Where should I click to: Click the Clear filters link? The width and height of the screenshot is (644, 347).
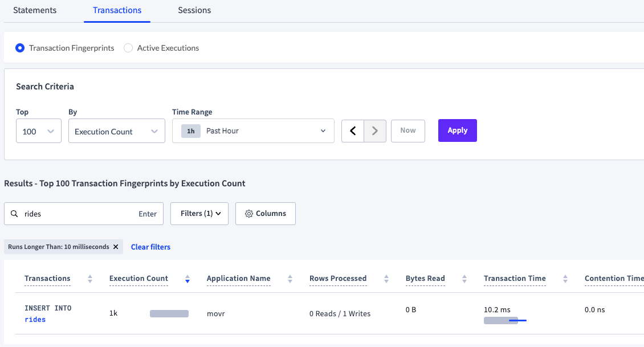[150, 247]
